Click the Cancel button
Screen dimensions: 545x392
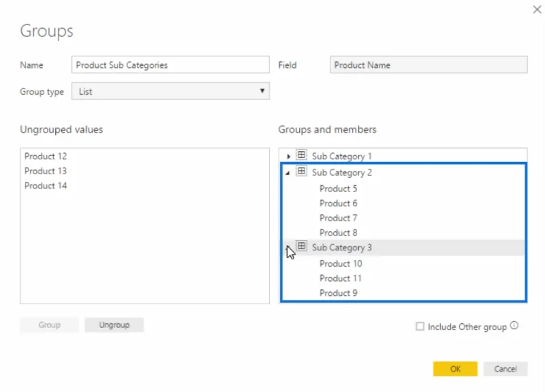[x=505, y=369]
